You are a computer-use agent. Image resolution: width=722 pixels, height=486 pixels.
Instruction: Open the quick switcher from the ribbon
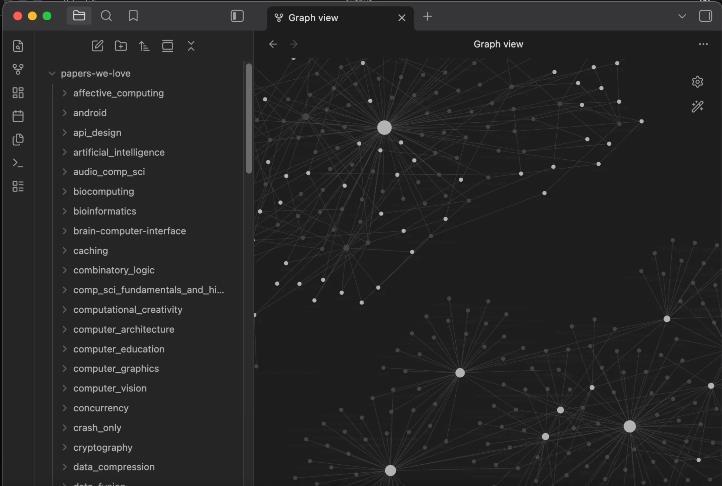(x=18, y=46)
